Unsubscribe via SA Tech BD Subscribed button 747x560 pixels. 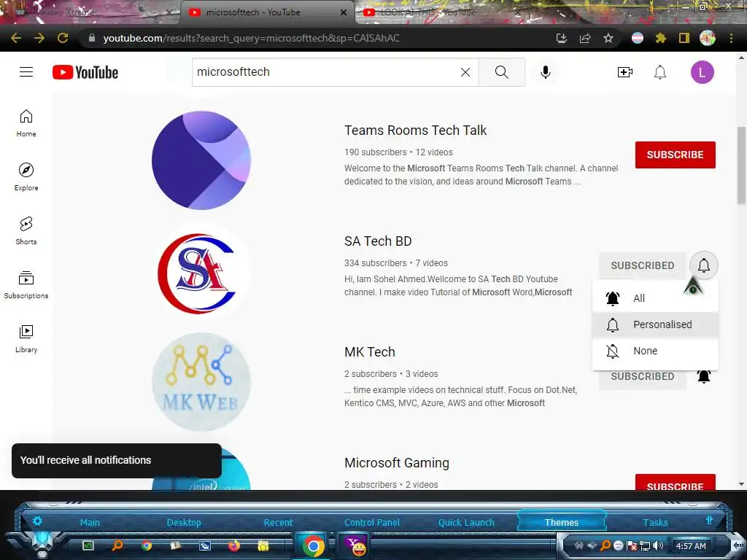click(642, 265)
